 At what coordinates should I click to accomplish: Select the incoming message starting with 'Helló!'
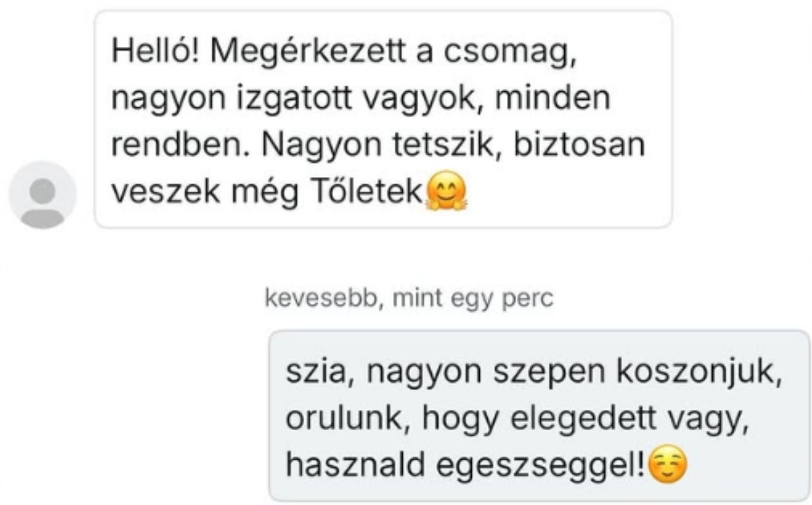(x=383, y=119)
